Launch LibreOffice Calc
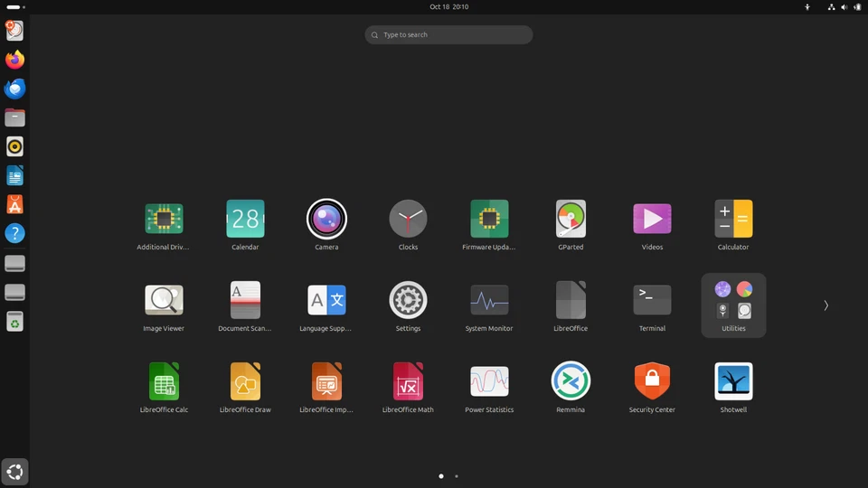 pyautogui.click(x=164, y=381)
